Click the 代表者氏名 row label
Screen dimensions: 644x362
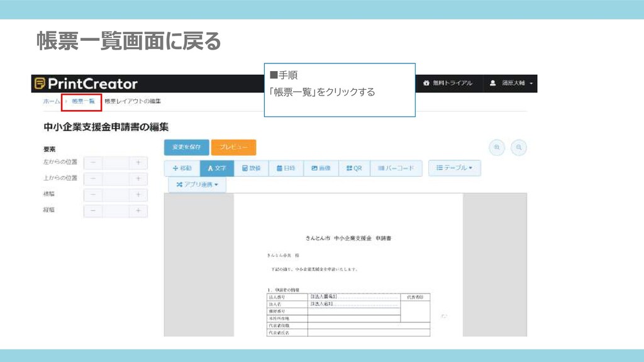279,333
